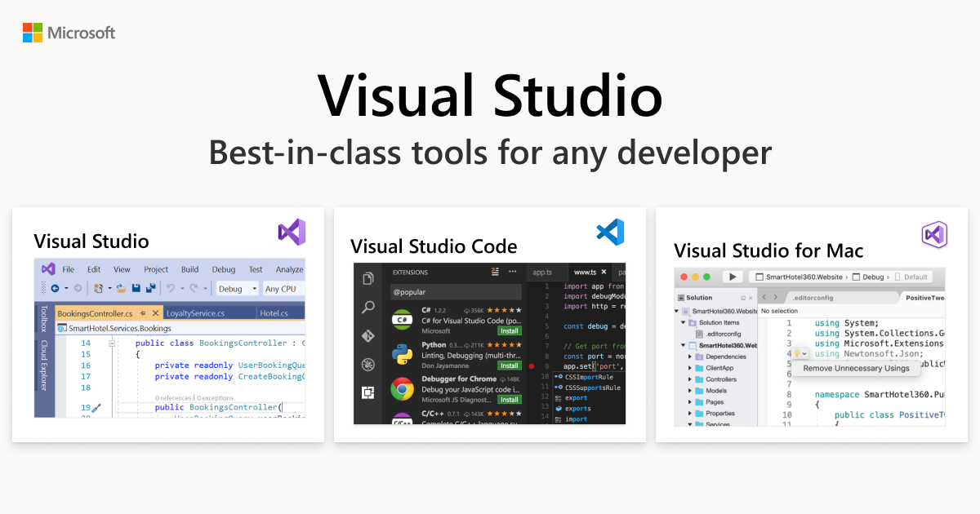Open the Project menu in Visual Studio
This screenshot has height=514, width=980.
tap(156, 269)
